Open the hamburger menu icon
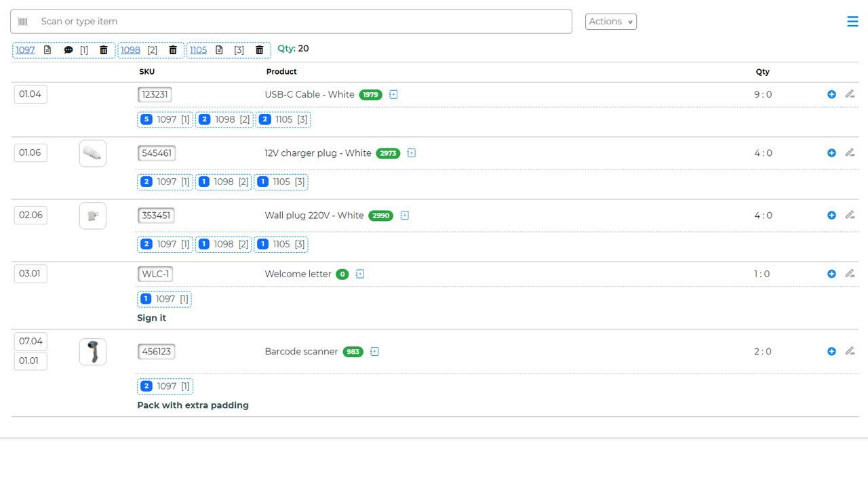868x488 pixels. click(x=852, y=22)
